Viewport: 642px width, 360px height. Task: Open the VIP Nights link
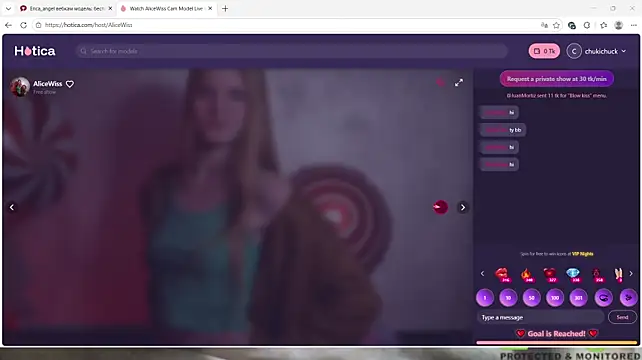pos(582,254)
